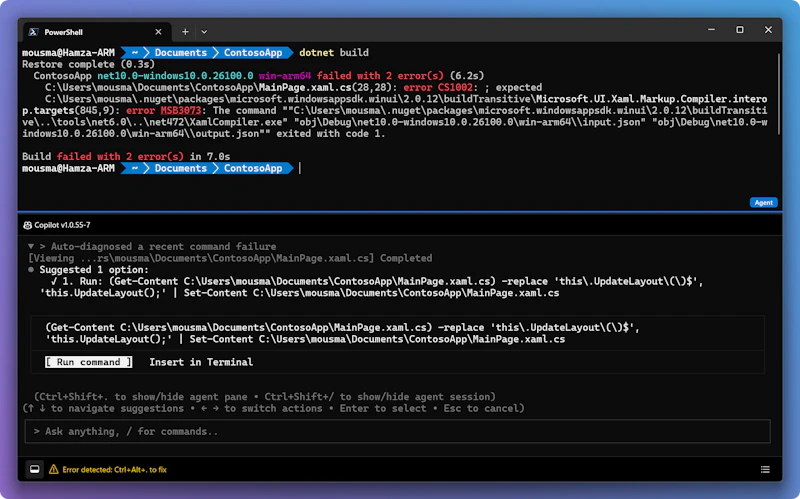Click the Viewing MainPage.xaml.cs Completed line
The height and width of the screenshot is (499, 800).
[230, 258]
